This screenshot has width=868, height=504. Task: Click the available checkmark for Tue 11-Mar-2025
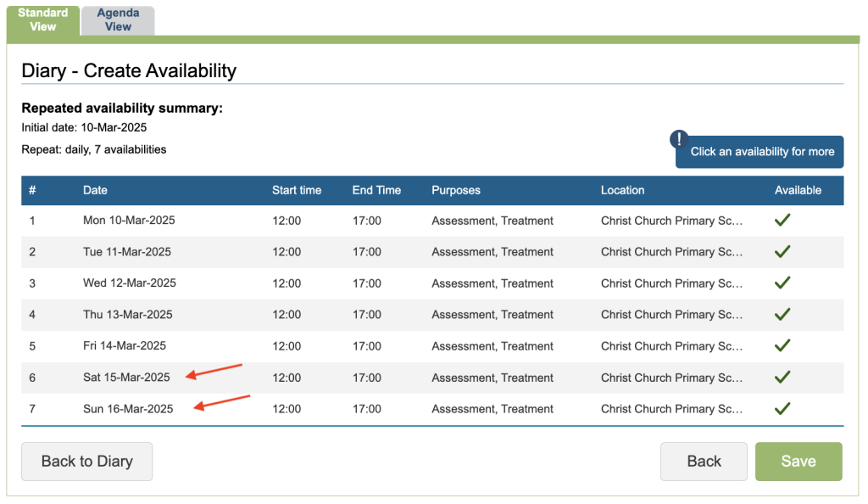[x=782, y=252]
